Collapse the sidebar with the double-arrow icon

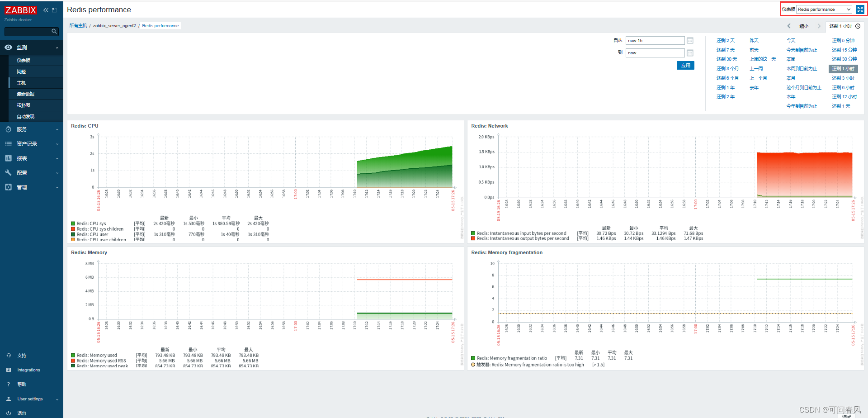pos(46,10)
